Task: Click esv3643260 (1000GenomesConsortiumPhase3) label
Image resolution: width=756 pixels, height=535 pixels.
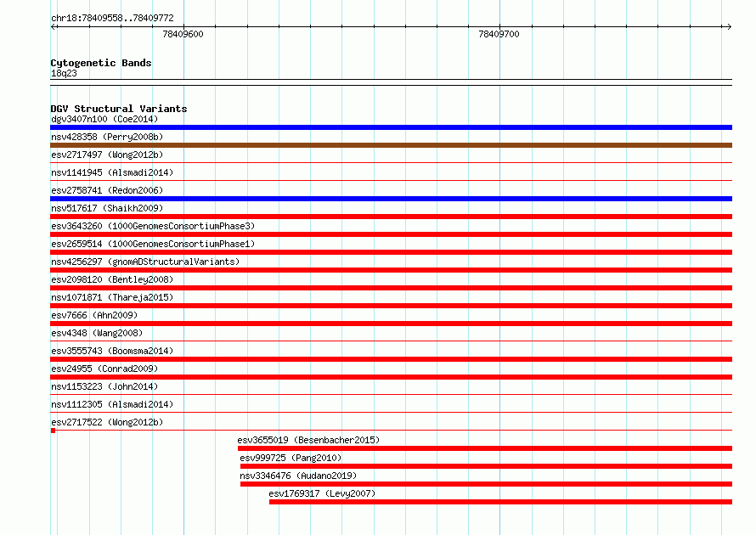Action: [x=153, y=226]
